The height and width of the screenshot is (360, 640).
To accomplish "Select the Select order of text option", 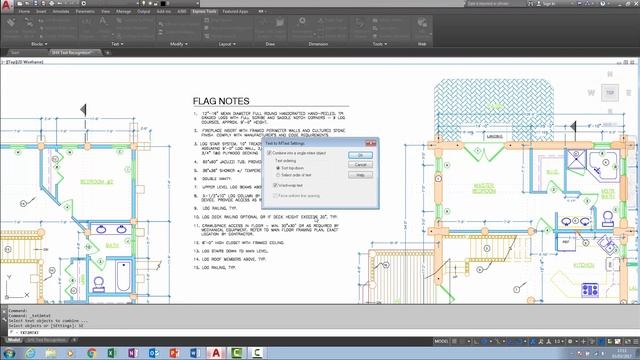I will (293, 175).
